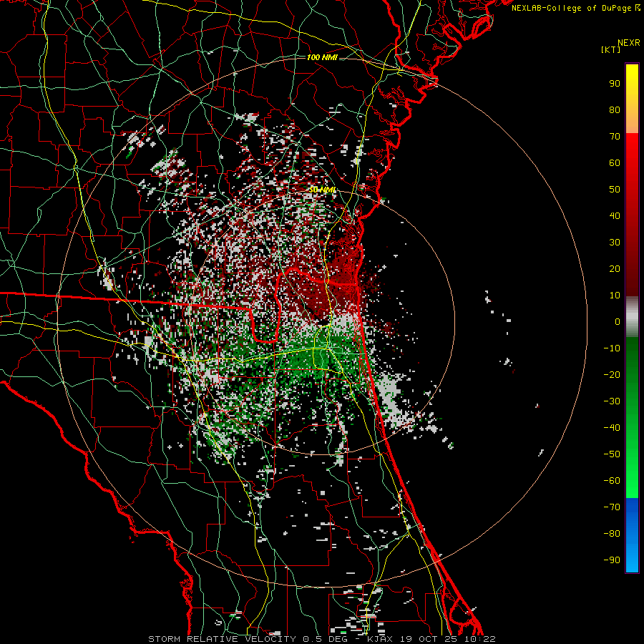Click the -30 value on the velocity scale
644x644 pixels.
point(612,401)
